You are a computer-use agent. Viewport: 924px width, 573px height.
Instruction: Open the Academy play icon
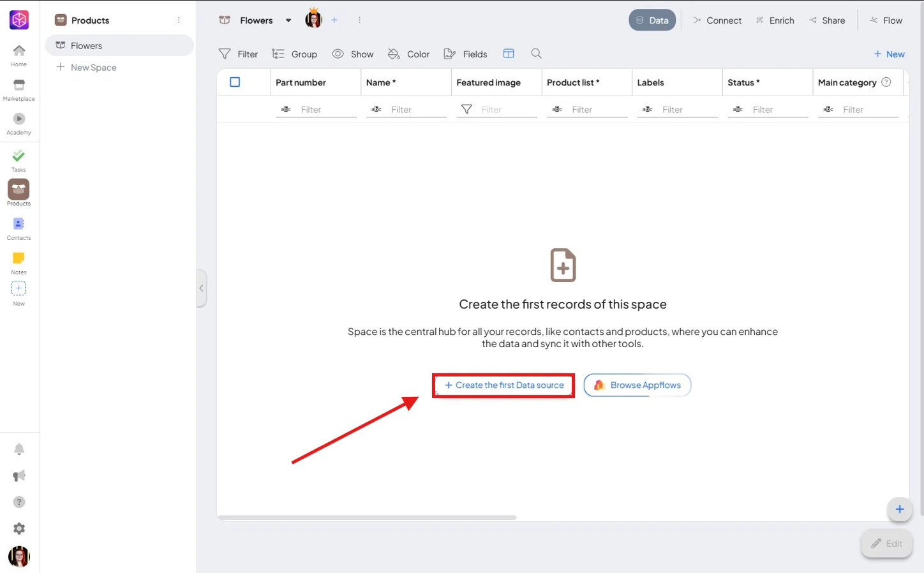pyautogui.click(x=19, y=119)
